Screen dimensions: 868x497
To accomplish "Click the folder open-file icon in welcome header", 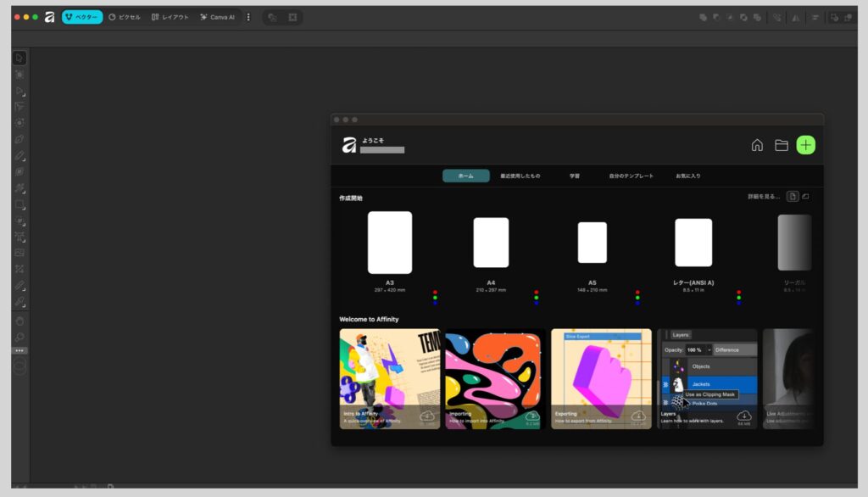I will [782, 145].
